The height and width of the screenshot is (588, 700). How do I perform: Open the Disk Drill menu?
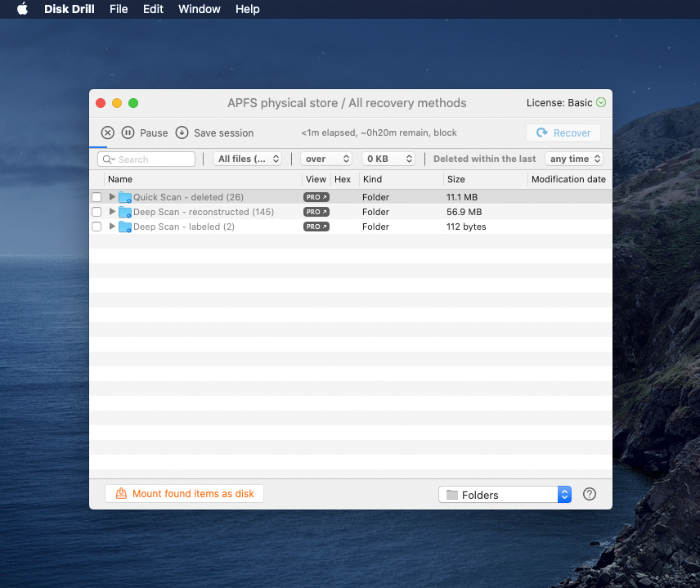coord(68,9)
